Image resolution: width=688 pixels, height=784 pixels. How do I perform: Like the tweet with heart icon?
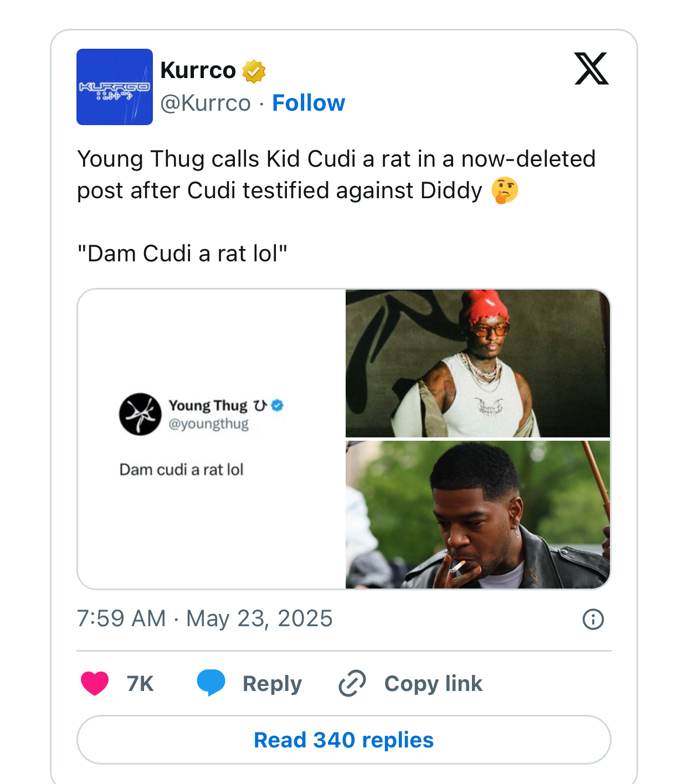tap(95, 683)
